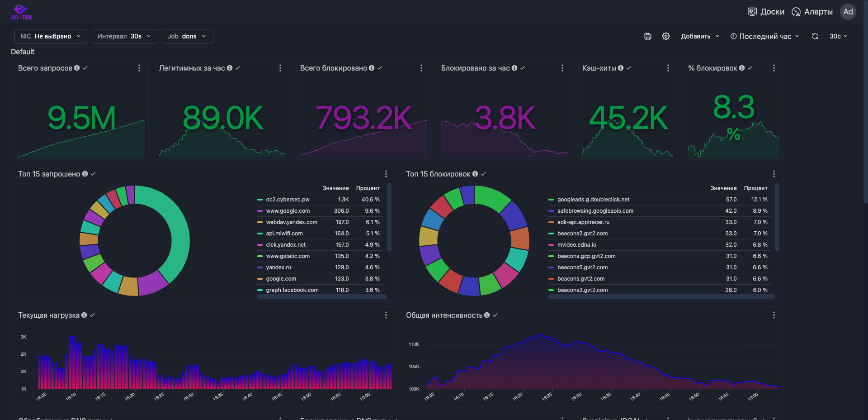Click the googleads.g.doubleclick.net legend color swatch

point(551,200)
